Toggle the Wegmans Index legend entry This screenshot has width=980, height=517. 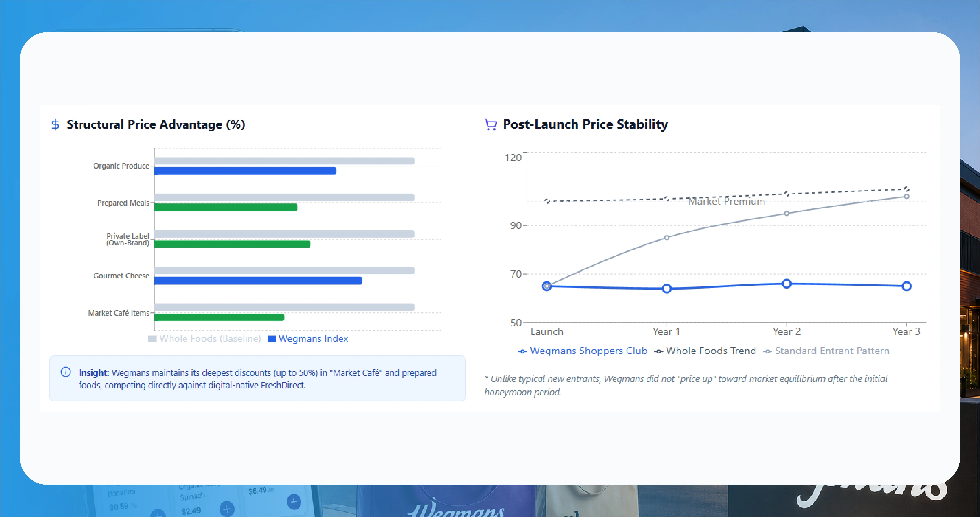(308, 339)
